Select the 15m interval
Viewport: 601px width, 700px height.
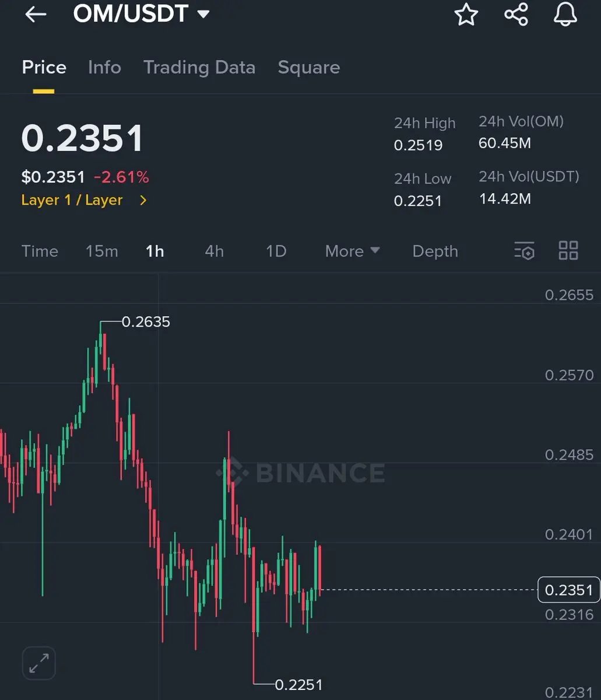click(x=102, y=251)
